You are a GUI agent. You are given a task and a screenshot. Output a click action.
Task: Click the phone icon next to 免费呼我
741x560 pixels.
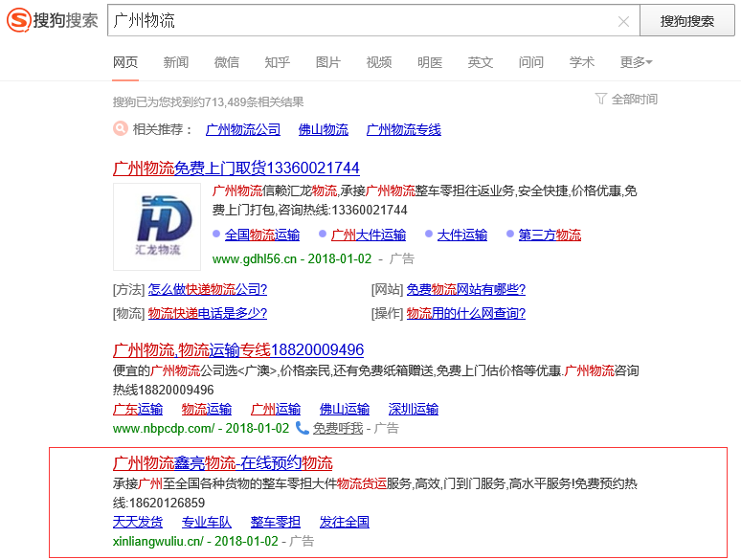coord(302,428)
